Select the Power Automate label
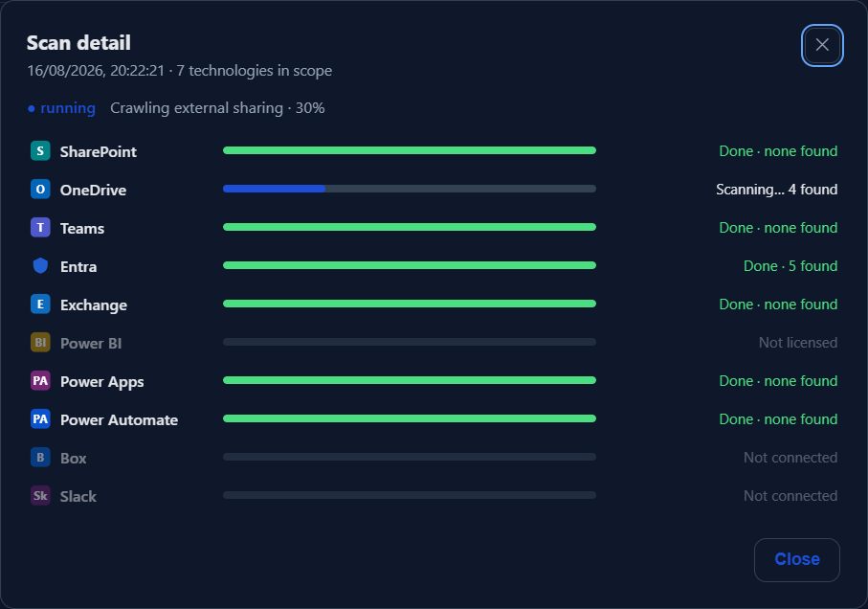The image size is (868, 609). pos(119,420)
